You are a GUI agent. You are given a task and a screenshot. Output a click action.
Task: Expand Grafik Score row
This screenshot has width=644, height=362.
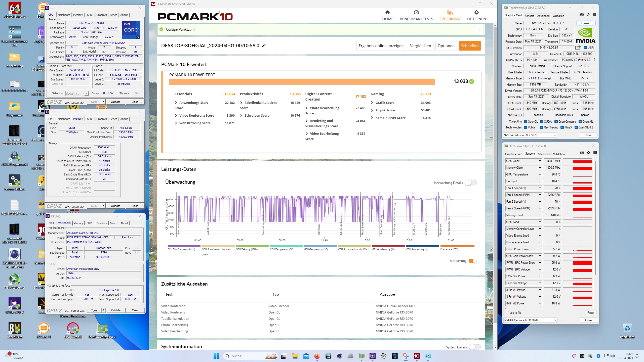(372, 103)
